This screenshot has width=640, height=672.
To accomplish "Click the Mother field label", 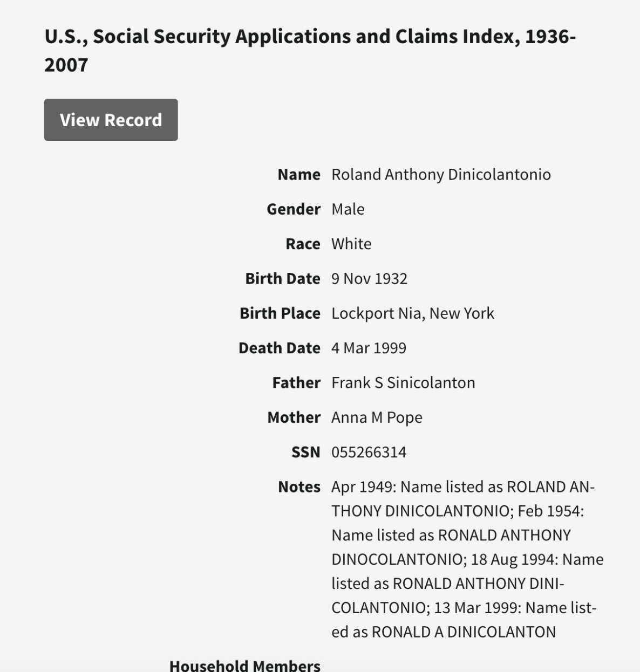I will point(294,417).
